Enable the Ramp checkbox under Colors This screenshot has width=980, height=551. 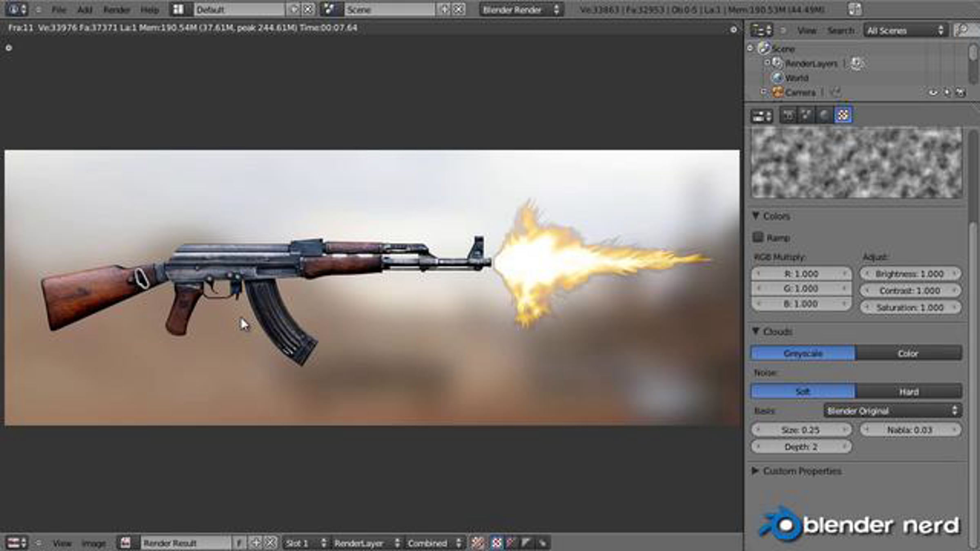[758, 237]
